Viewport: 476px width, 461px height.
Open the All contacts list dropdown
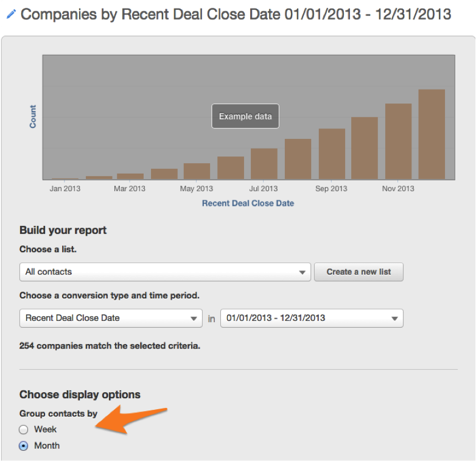pos(165,272)
